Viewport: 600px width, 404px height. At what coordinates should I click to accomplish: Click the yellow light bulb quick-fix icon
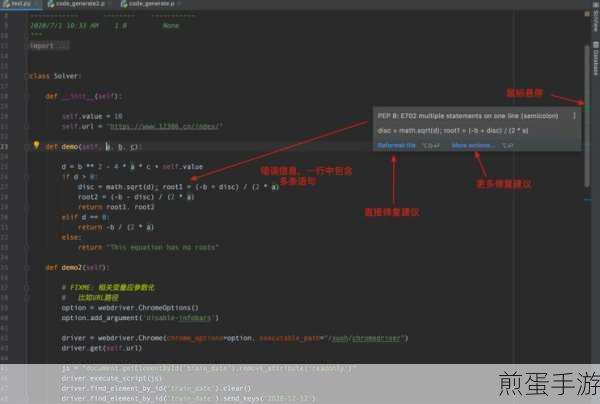click(36, 145)
